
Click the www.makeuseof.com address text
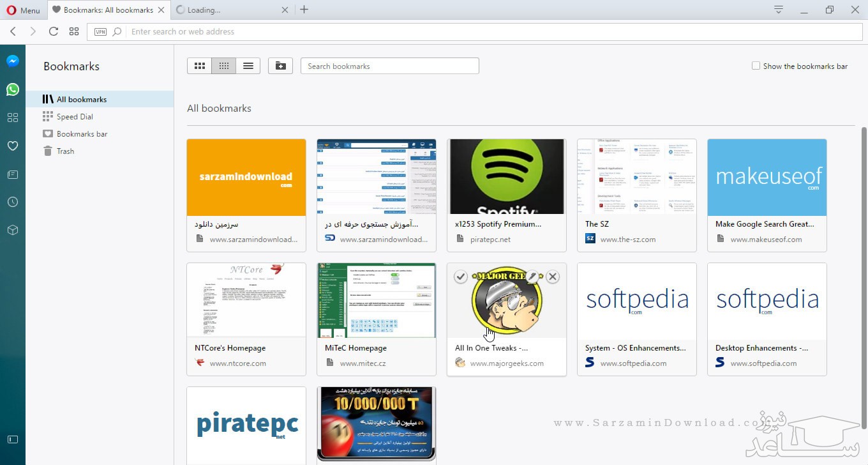click(x=766, y=240)
